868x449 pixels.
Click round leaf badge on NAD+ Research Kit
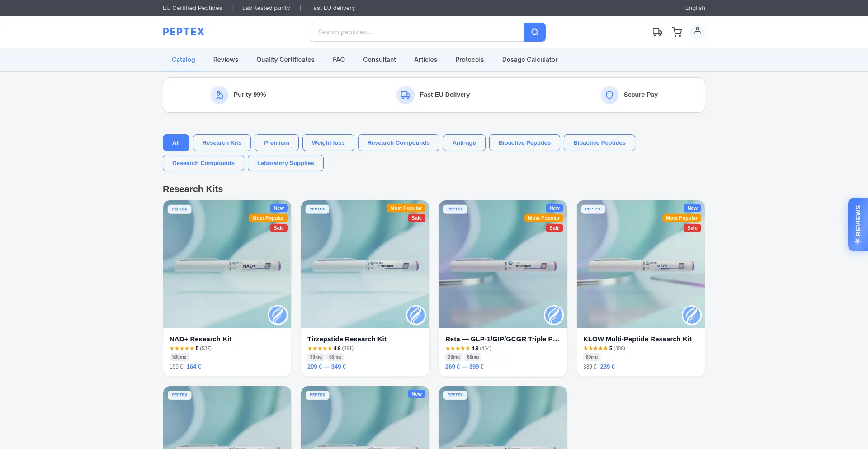[278, 315]
